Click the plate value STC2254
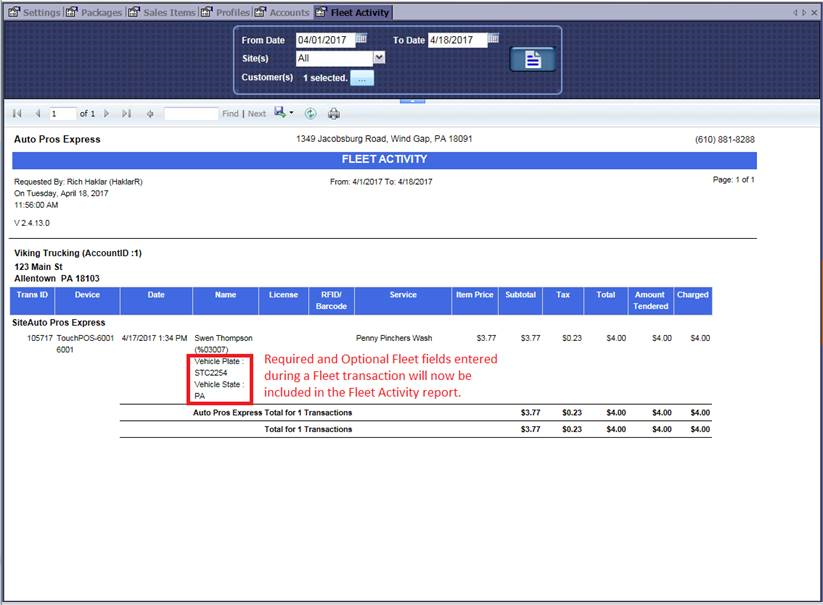823x605 pixels. [x=211, y=373]
